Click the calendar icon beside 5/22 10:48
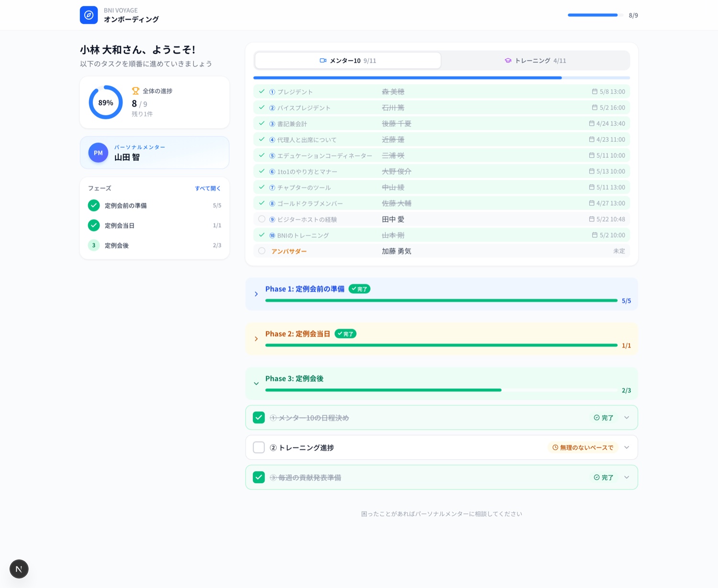This screenshot has width=718, height=588. point(592,219)
